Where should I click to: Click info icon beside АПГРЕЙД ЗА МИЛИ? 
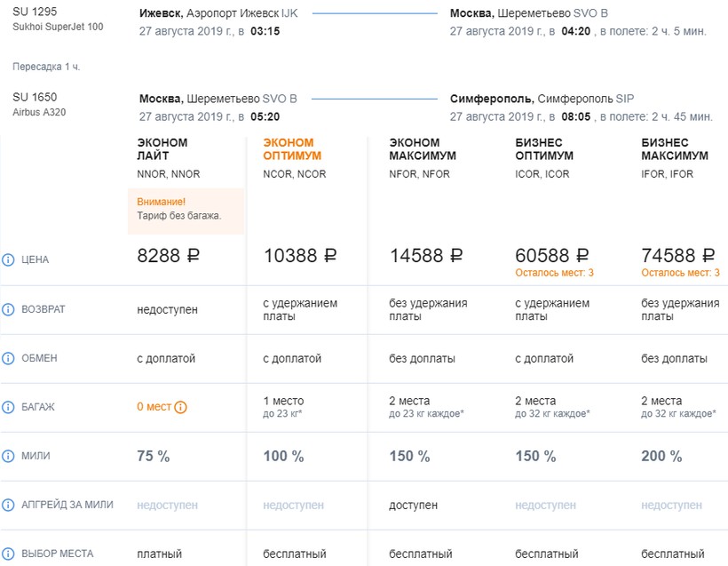tap(9, 505)
